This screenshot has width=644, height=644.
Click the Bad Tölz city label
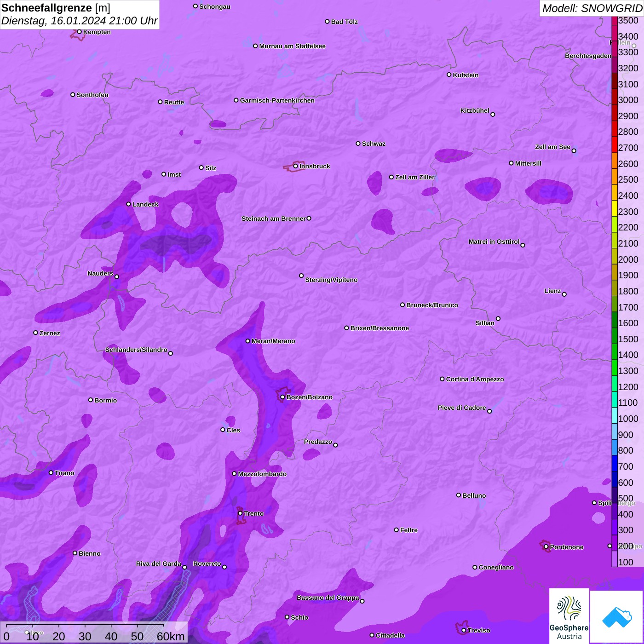pyautogui.click(x=344, y=22)
